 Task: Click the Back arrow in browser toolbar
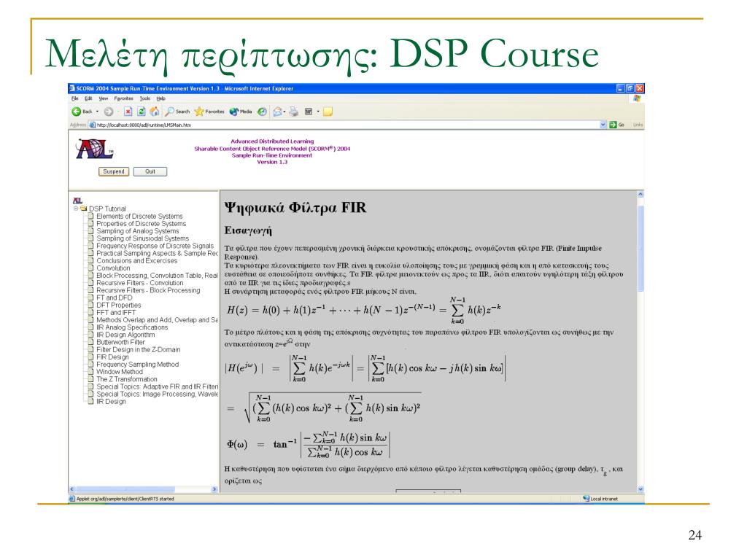click(76, 112)
